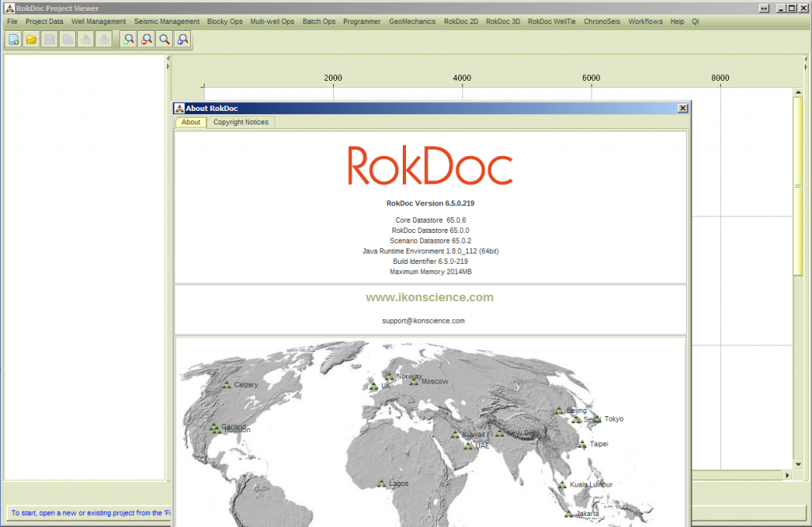Open the RokDoc 2D menu
The image size is (812, 527).
(461, 21)
